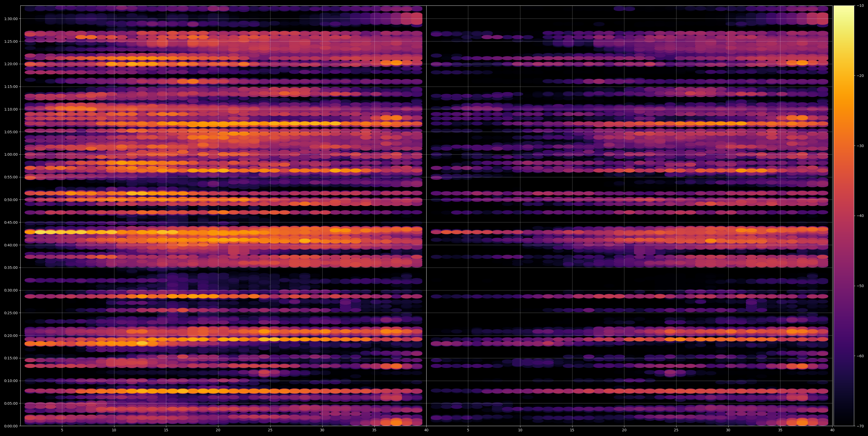Viewport: 868px width, 436px height.
Task: Select the 0:55:00 time label
Action: pyautogui.click(x=11, y=177)
